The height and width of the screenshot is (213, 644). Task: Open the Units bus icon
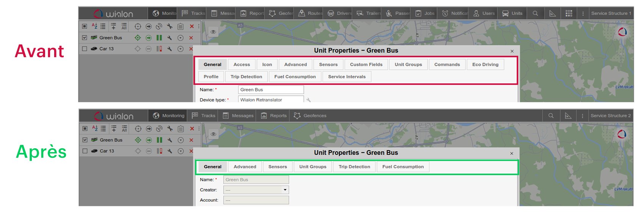click(505, 13)
